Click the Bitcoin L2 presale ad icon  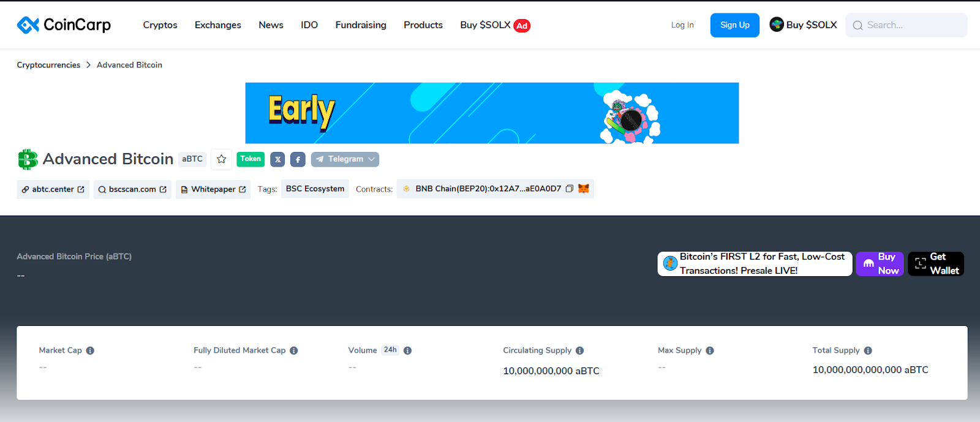point(670,264)
